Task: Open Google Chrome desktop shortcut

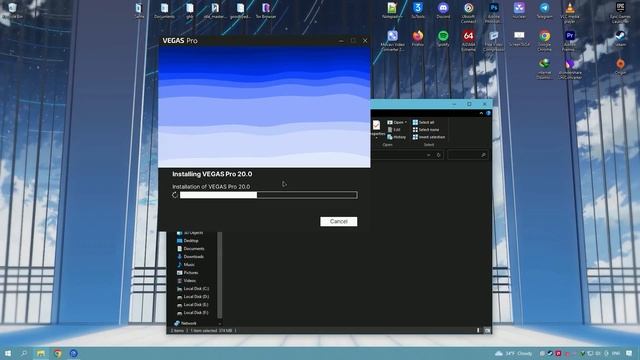Action: pos(544,40)
